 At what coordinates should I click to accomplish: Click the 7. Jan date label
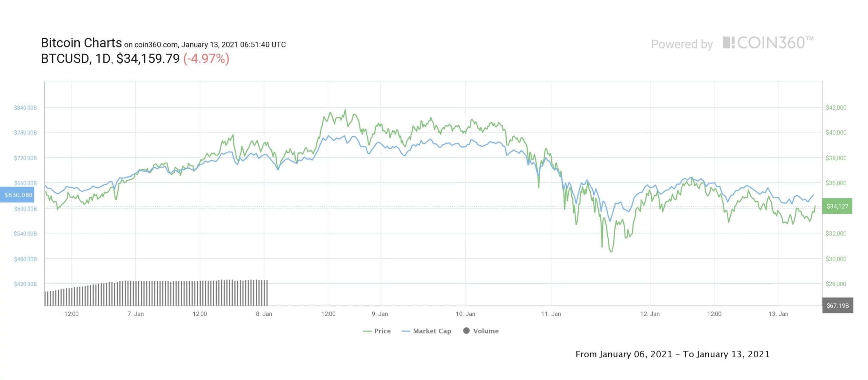pos(136,314)
